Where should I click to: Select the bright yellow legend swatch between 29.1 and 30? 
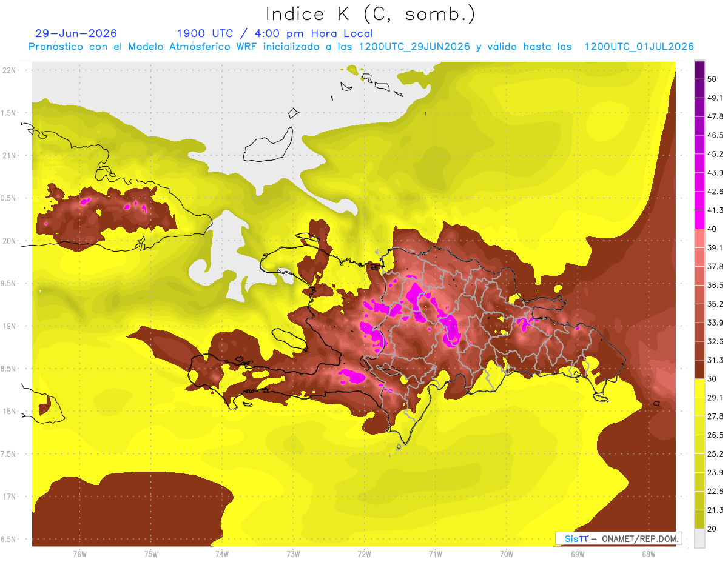(699, 388)
